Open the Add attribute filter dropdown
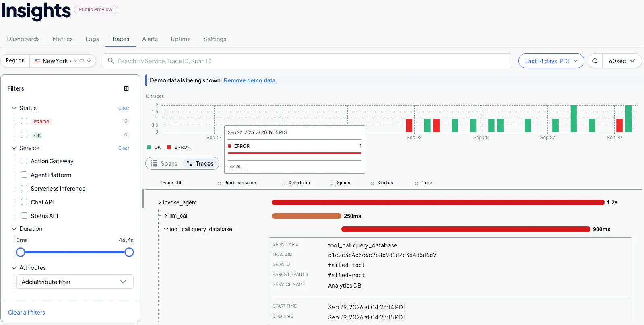Image resolution: width=644 pixels, height=325 pixels. pos(74,282)
